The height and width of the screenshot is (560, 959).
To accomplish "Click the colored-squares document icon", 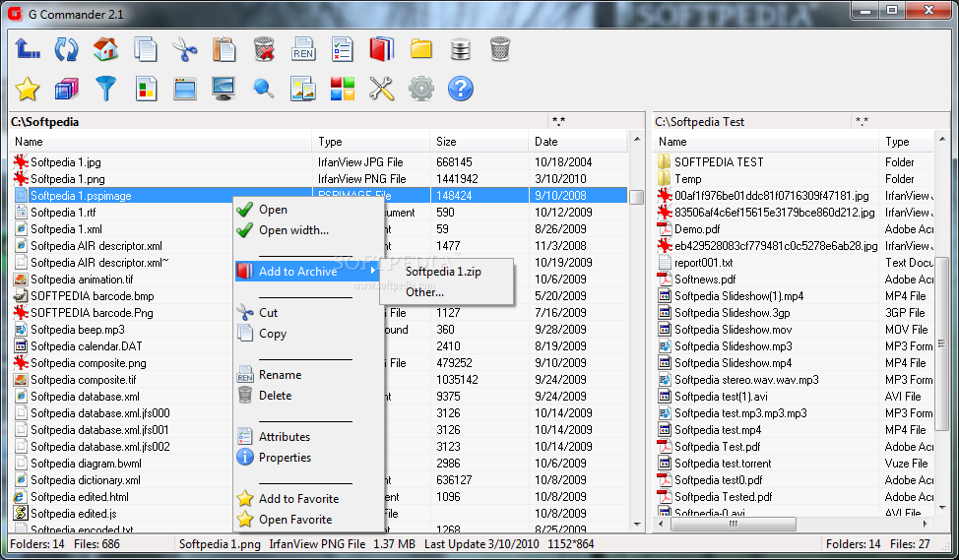I will point(146,89).
